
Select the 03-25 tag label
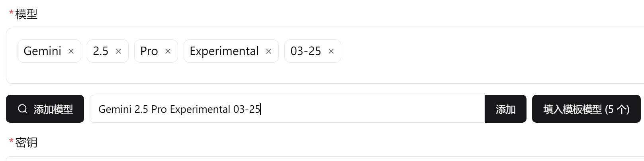pyautogui.click(x=305, y=51)
